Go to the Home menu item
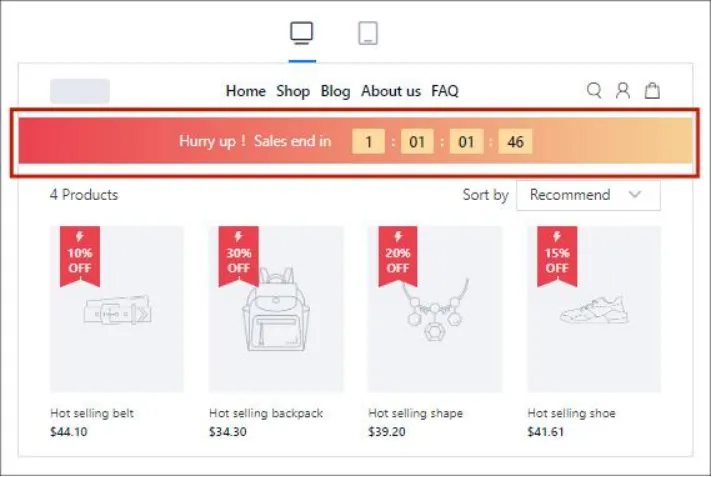 point(246,91)
